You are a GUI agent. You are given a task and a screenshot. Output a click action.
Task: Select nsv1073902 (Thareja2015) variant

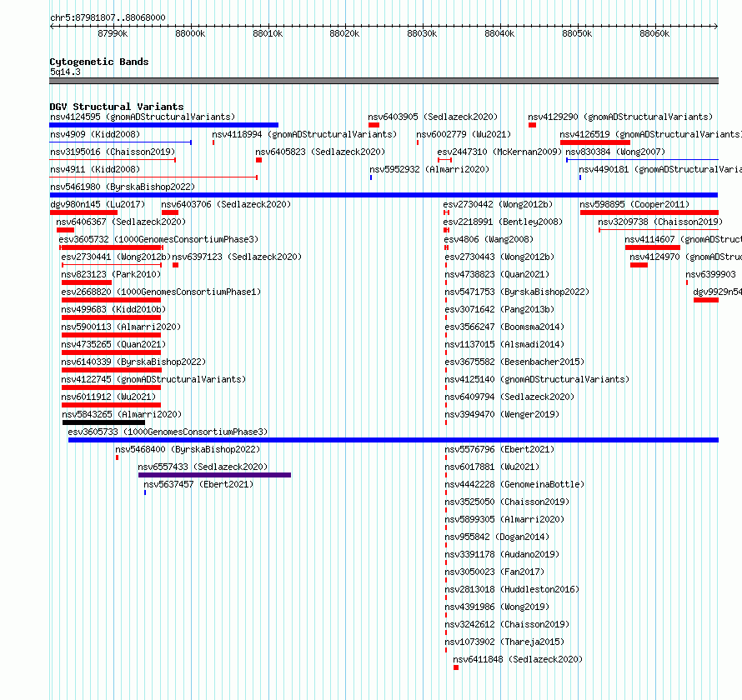pos(504,642)
